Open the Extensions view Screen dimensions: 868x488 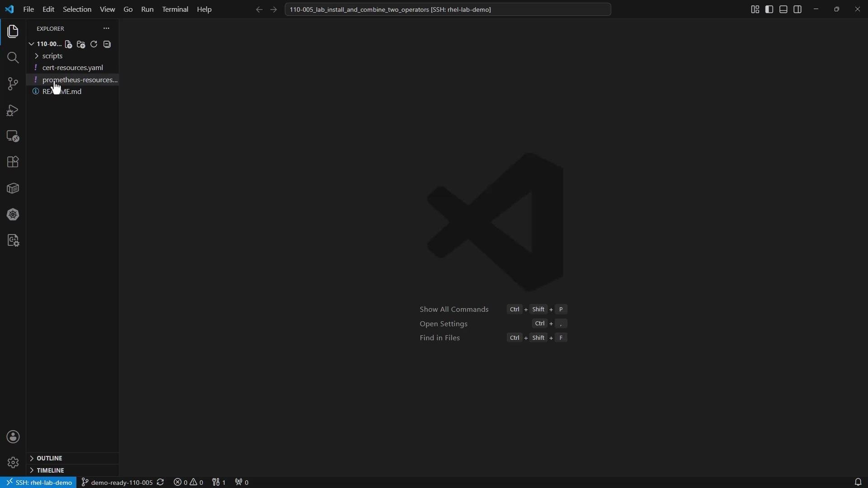[x=13, y=162]
